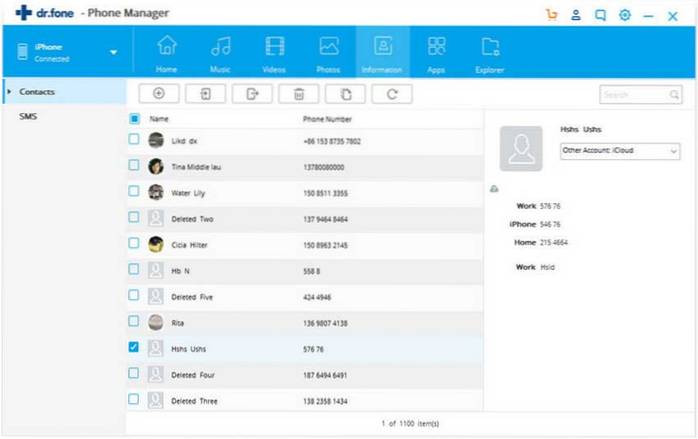
Task: Select SMS in the left sidebar
Action: 28,116
